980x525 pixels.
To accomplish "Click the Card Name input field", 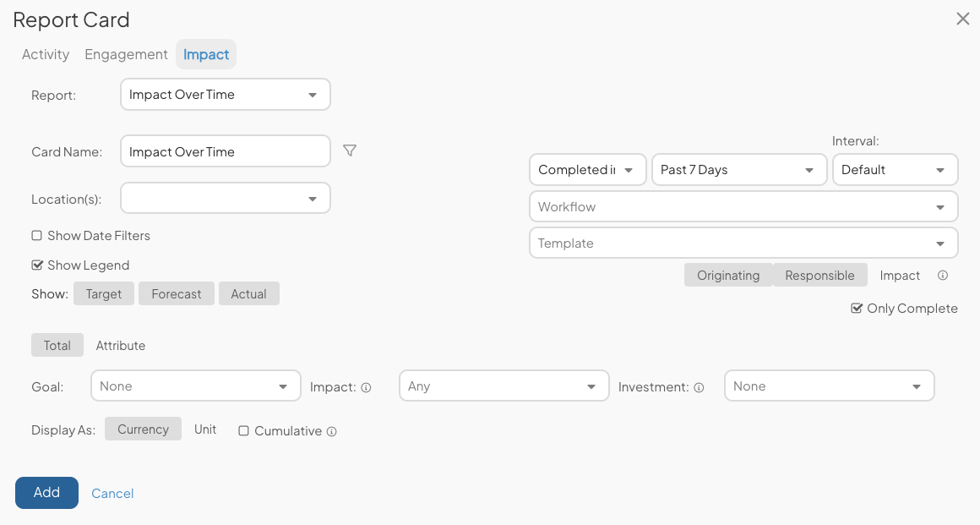I will [x=225, y=150].
